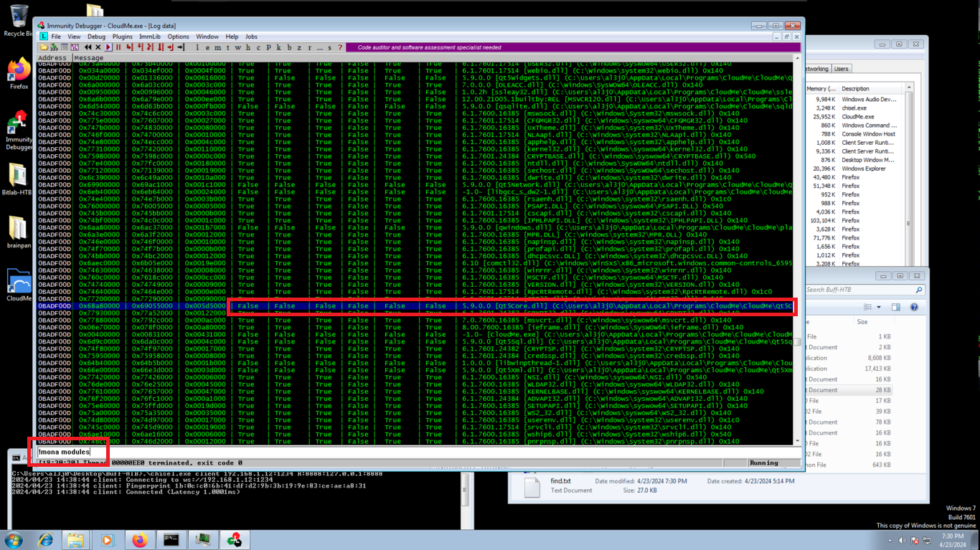Click the Attach to process toolbar icon
Screen dimensions: 980x550
pos(54,47)
